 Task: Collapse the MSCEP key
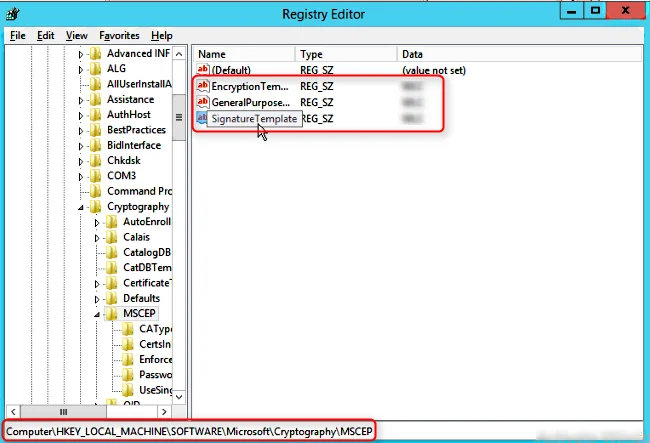(97, 315)
